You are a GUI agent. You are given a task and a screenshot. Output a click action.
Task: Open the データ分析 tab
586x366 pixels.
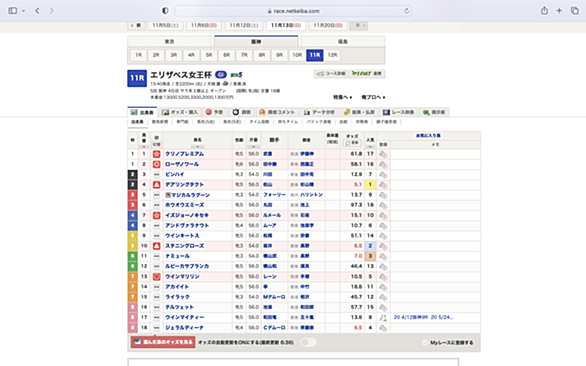click(x=319, y=112)
